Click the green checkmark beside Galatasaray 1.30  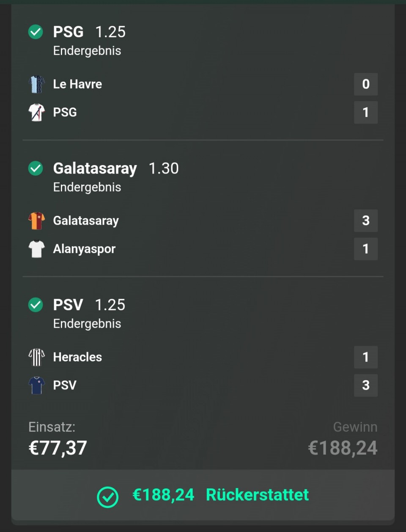36,168
